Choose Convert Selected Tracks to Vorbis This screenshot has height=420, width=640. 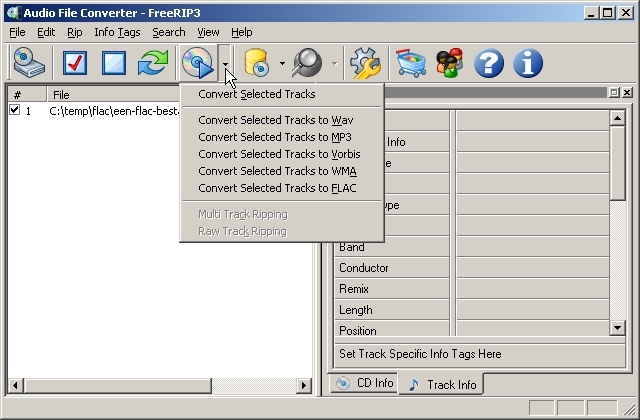point(282,154)
